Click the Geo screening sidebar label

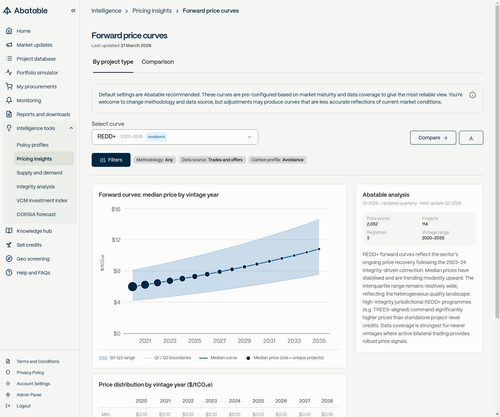[x=33, y=259]
